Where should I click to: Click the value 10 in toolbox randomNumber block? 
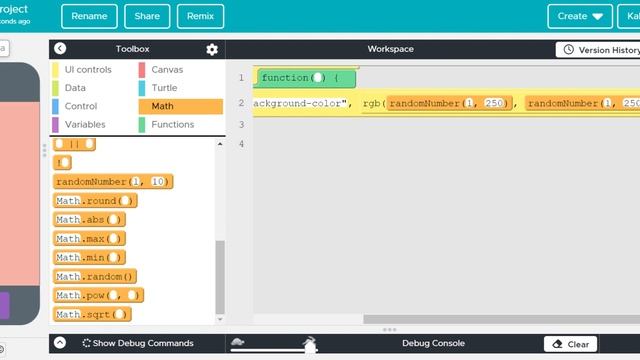point(158,182)
